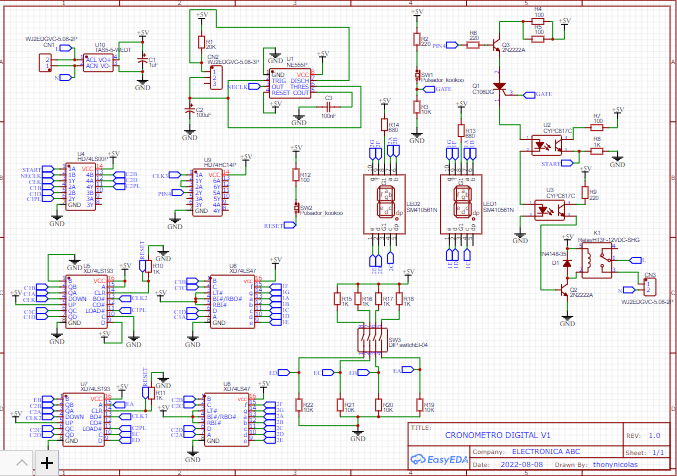This screenshot has height=476, width=677.
Task: Select resistor R21 10K
Action: point(340,405)
